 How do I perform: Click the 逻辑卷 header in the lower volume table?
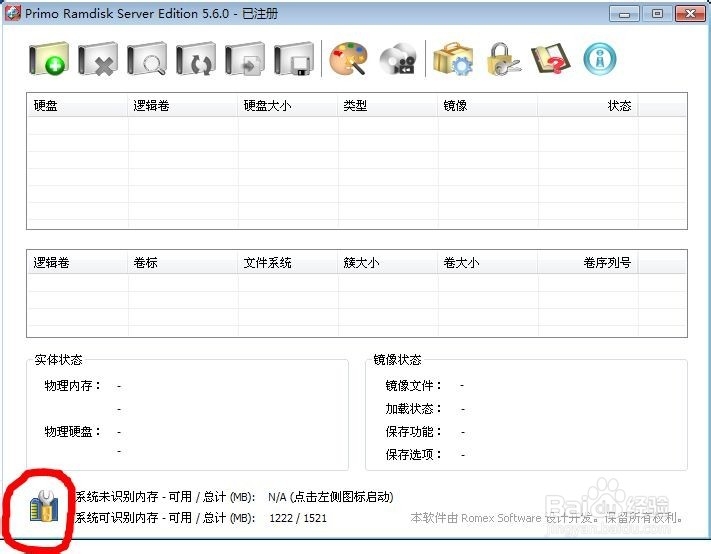(77, 262)
